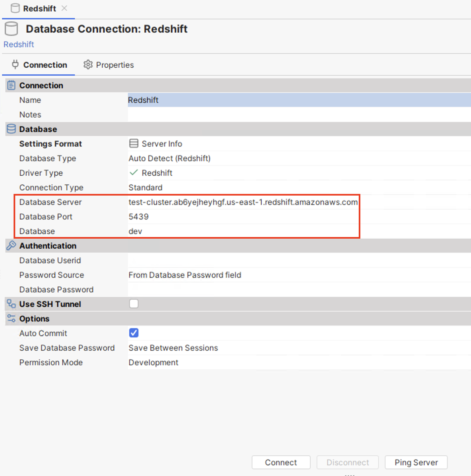Click the empty Notes field
This screenshot has width=471, height=476.
(299, 114)
